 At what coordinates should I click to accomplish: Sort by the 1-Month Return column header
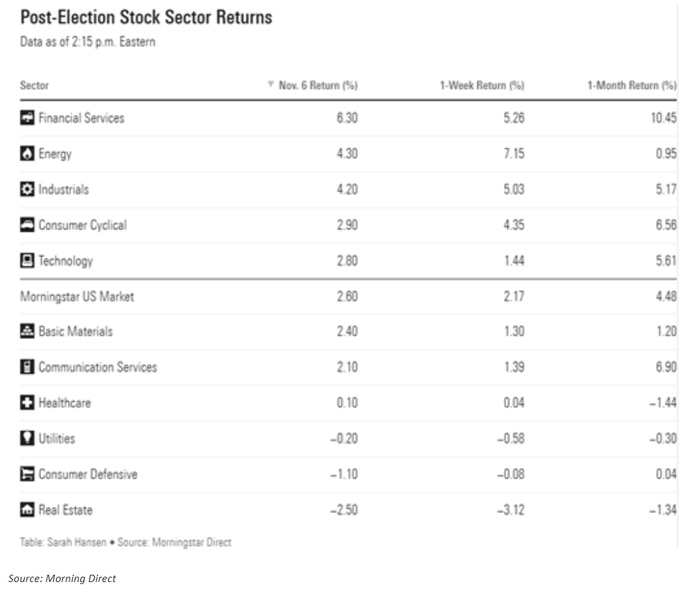[x=631, y=86]
